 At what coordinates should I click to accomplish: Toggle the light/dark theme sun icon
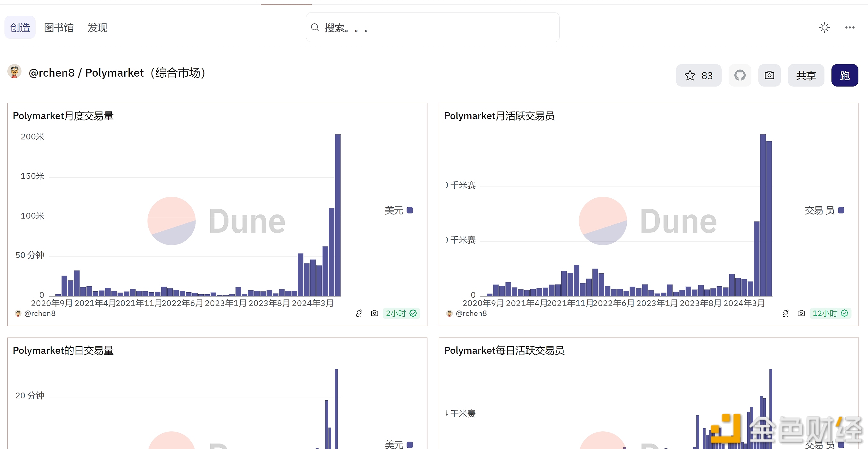824,27
